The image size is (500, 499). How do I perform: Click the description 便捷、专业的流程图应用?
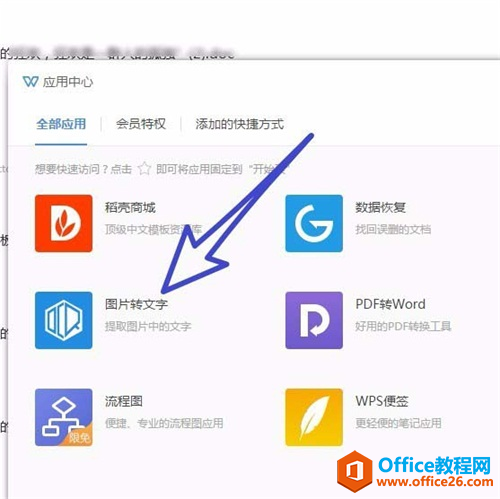tap(164, 423)
